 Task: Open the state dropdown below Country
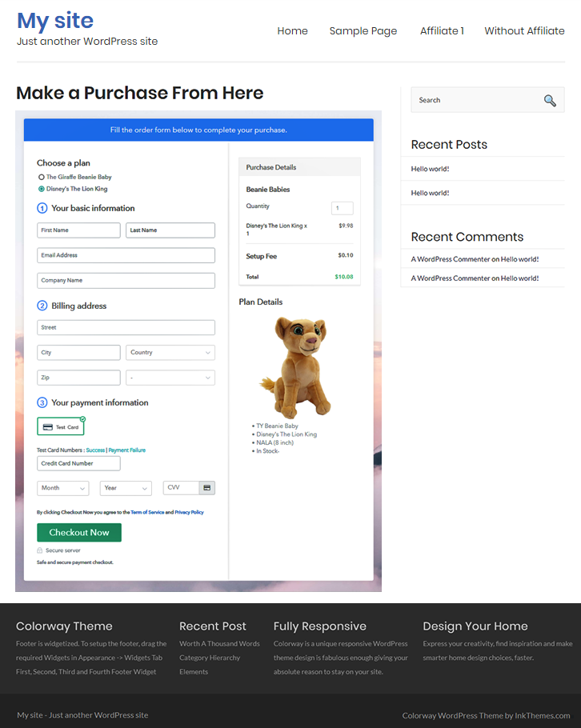click(170, 378)
